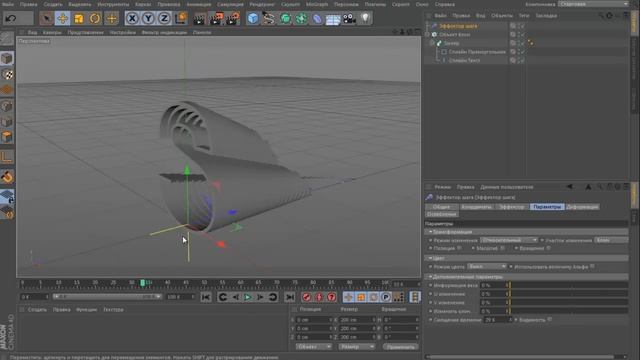Viewport: 640px width, 360px height.
Task: Open the floor environment objects icon
Action: (x=333, y=18)
